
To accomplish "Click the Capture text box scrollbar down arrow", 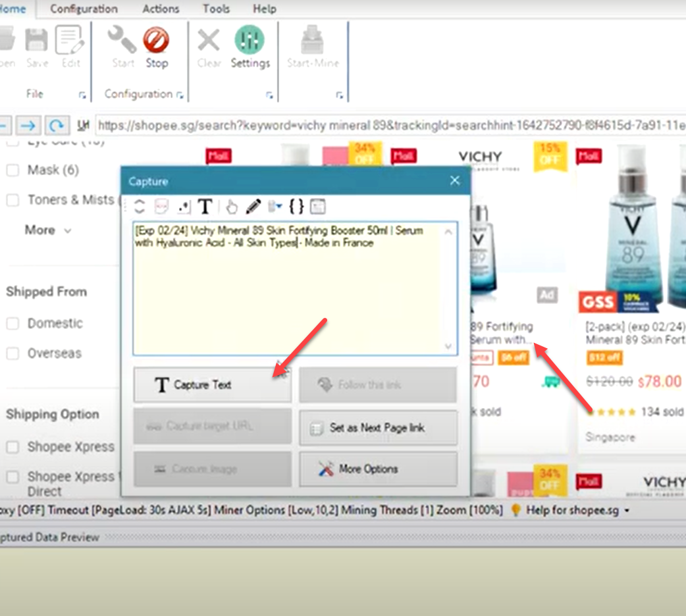I will point(448,347).
